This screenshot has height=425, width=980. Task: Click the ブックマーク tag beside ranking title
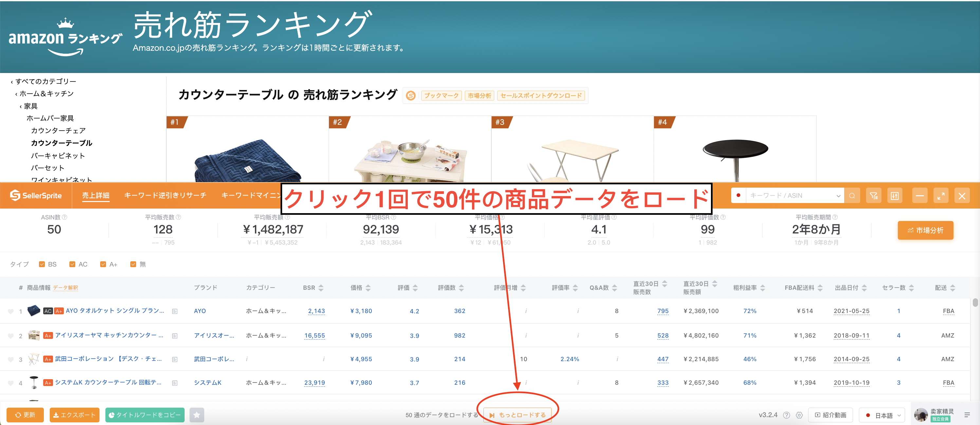coord(441,96)
